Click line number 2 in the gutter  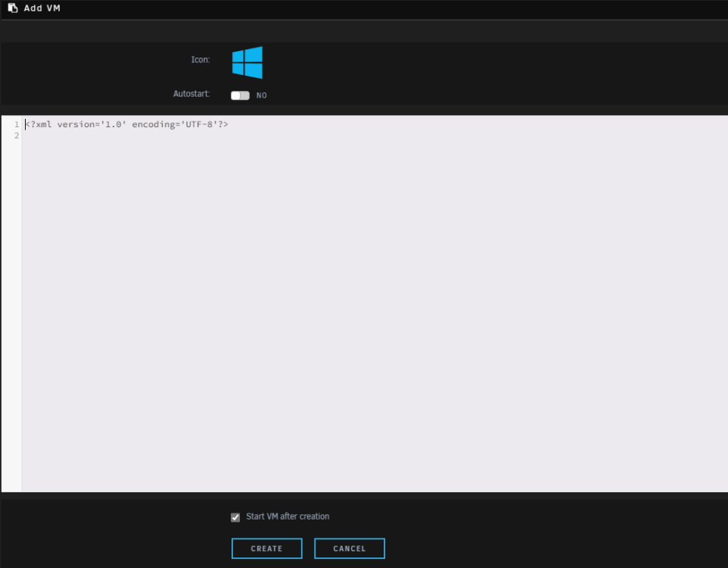tap(17, 136)
